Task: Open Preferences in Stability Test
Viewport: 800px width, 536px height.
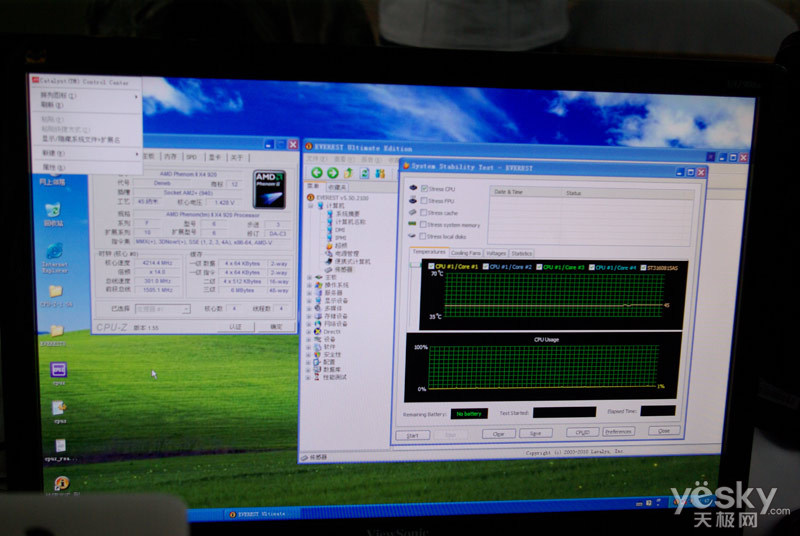Action: 618,431
